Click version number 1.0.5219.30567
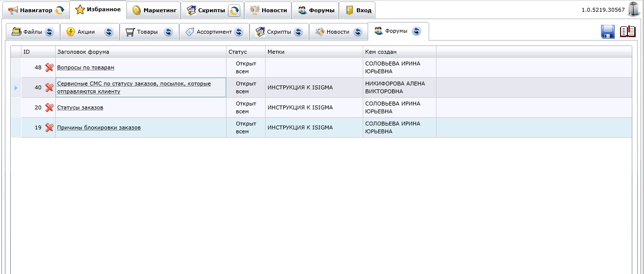644x274 pixels. pyautogui.click(x=603, y=10)
